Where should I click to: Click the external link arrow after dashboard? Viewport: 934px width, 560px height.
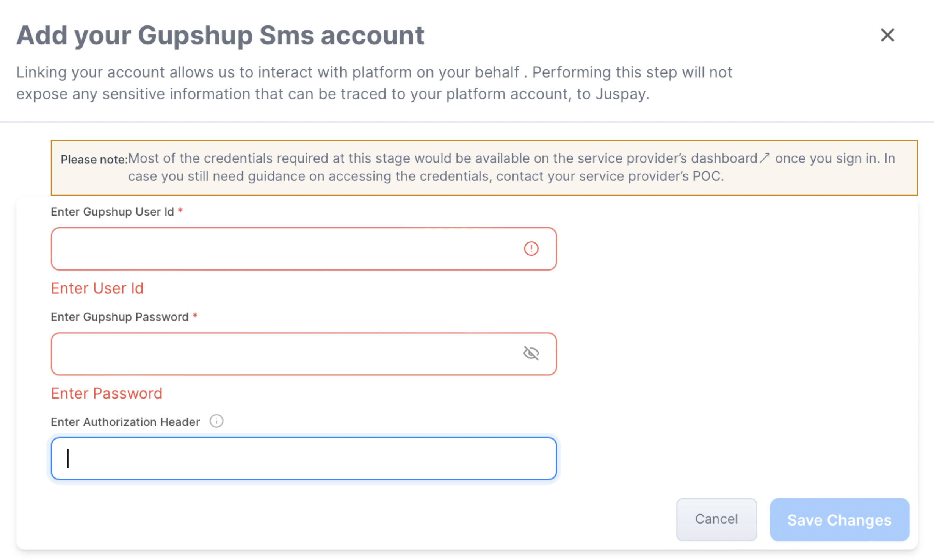pos(765,158)
